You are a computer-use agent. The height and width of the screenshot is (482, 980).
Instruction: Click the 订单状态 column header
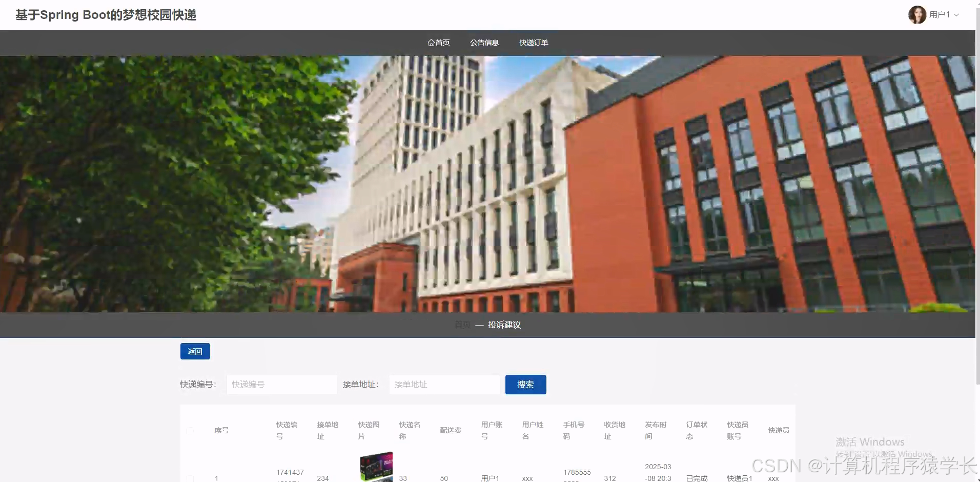(697, 430)
